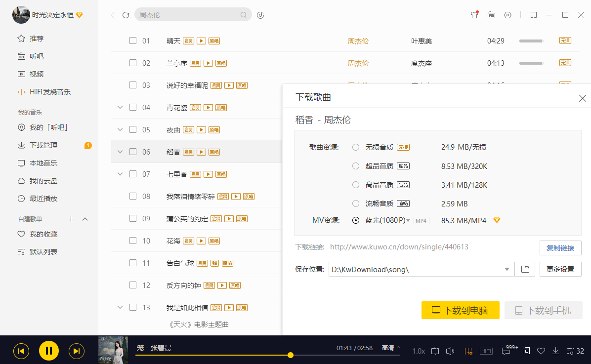Open folder browse icon for save location
The image size is (591, 364).
point(525,270)
